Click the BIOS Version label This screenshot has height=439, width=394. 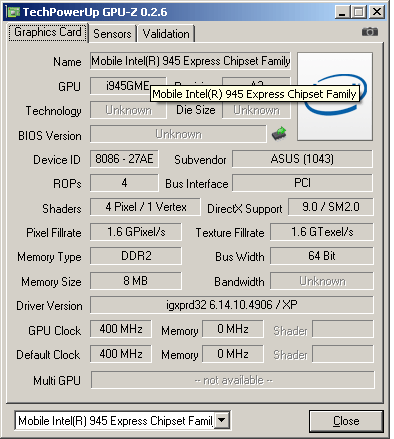(50, 136)
